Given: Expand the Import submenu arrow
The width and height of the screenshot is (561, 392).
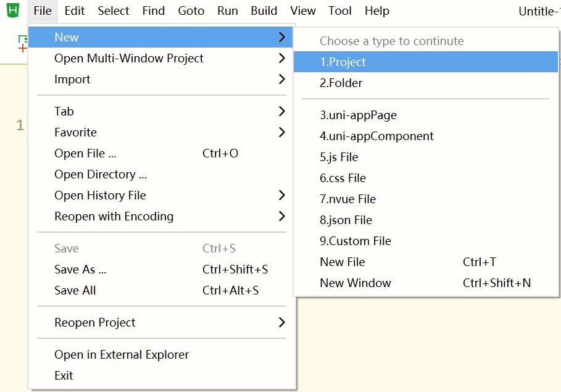Looking at the screenshot, I should [281, 79].
